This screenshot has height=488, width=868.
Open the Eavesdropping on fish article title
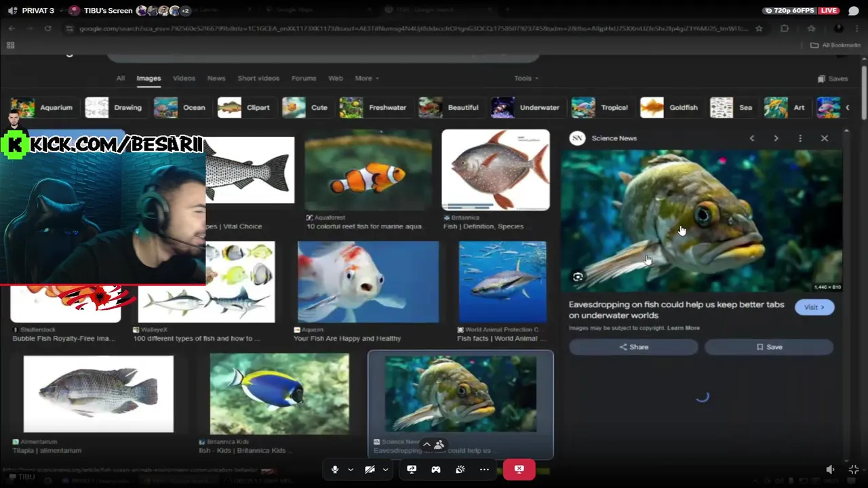tap(676, 310)
